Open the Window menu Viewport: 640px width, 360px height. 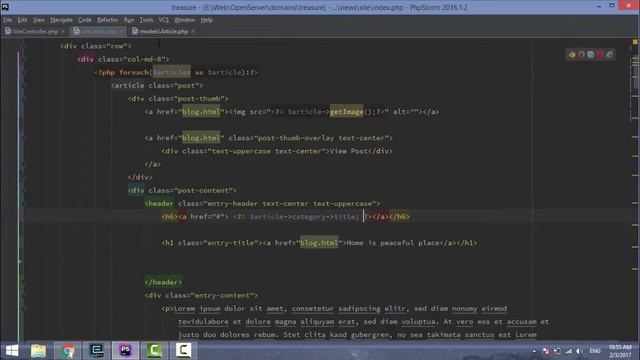[184, 20]
